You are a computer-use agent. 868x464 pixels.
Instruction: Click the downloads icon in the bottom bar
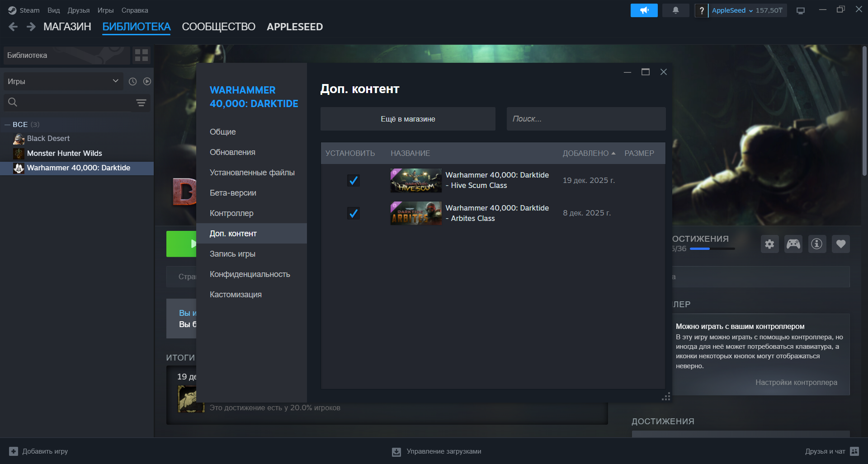point(396,451)
